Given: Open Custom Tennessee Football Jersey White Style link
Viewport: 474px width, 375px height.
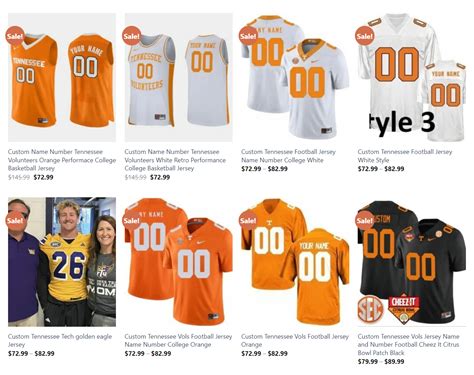Looking at the screenshot, I should 405,156.
